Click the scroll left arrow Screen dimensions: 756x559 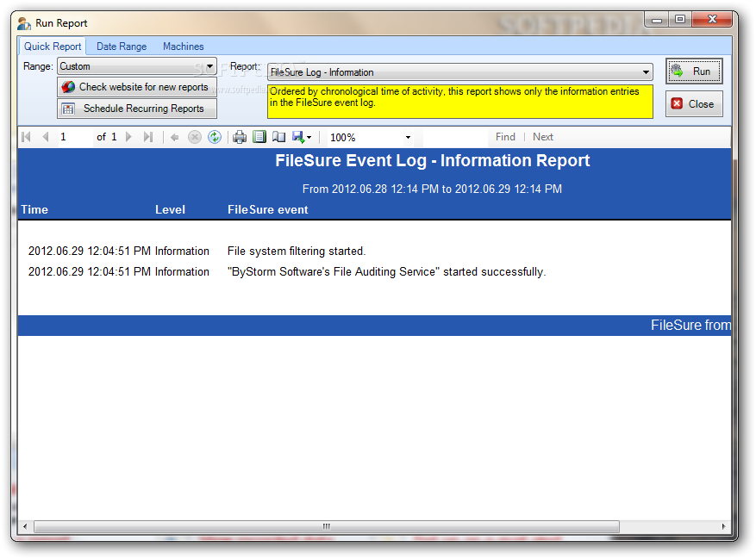tap(25, 526)
